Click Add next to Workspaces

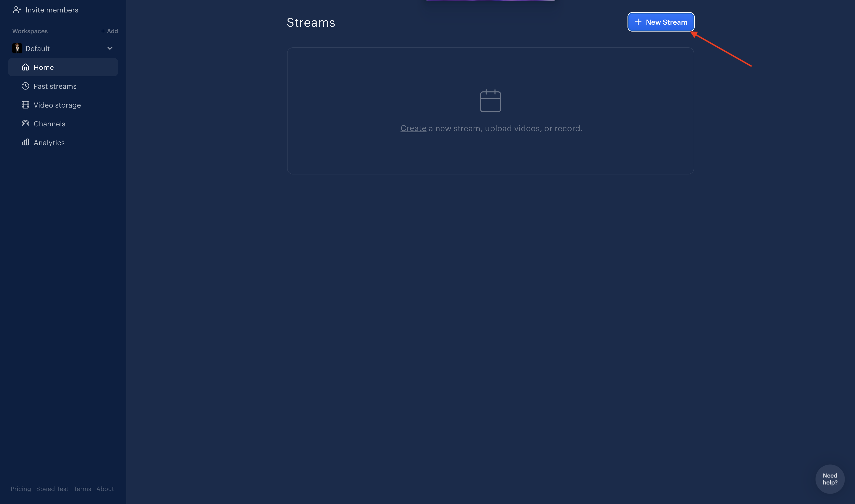109,31
